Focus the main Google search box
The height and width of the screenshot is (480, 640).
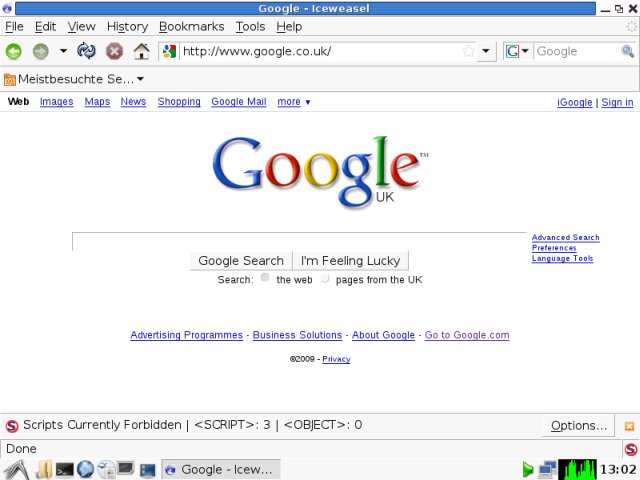tap(299, 242)
